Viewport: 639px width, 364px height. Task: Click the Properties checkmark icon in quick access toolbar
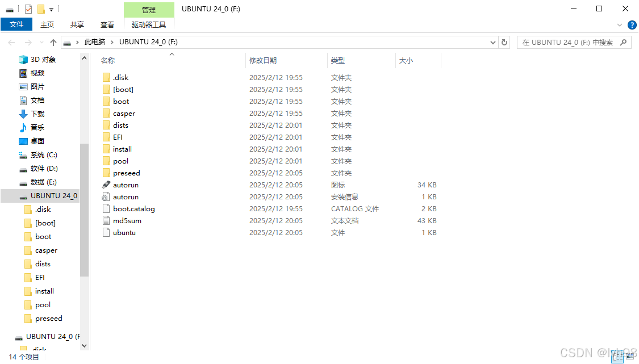click(28, 9)
